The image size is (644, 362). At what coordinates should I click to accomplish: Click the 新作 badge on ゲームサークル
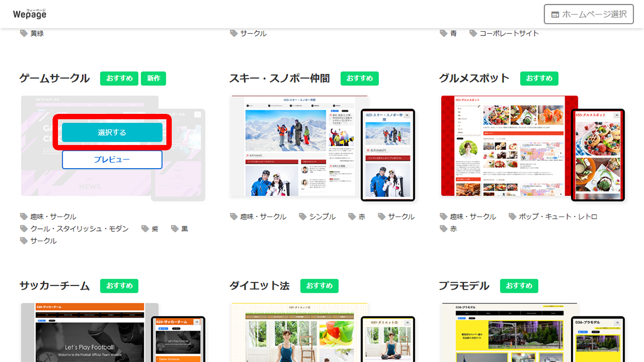(153, 78)
